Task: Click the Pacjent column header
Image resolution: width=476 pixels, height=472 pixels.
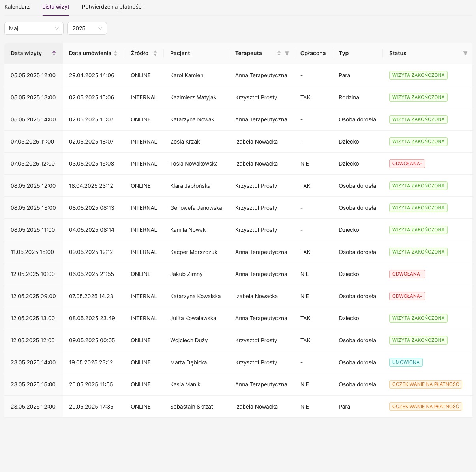Action: [x=180, y=53]
